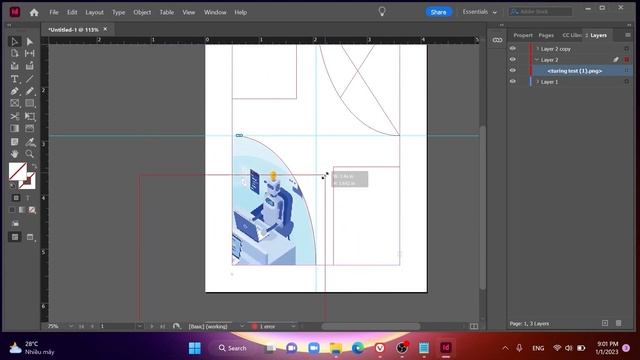Viewport: 640px width, 360px height.
Task: Expand the Layer 2 copy row
Action: click(x=538, y=49)
